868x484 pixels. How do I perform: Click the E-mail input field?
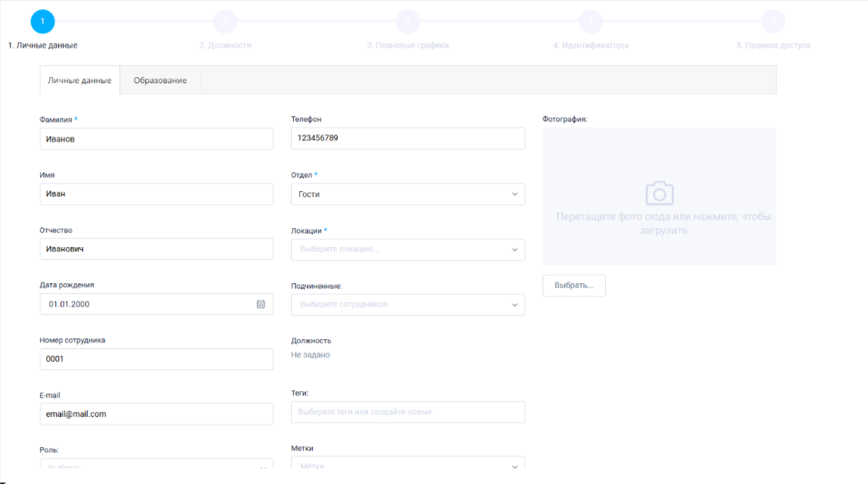[x=156, y=414]
